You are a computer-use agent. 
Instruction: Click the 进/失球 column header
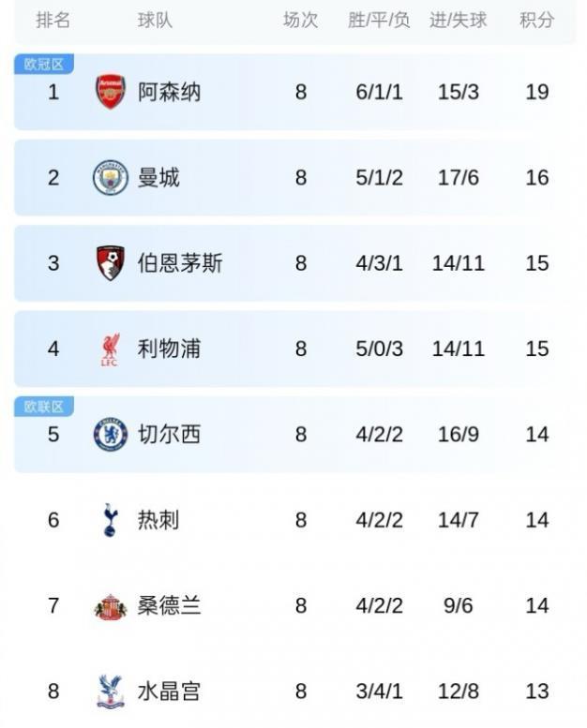tap(459, 20)
